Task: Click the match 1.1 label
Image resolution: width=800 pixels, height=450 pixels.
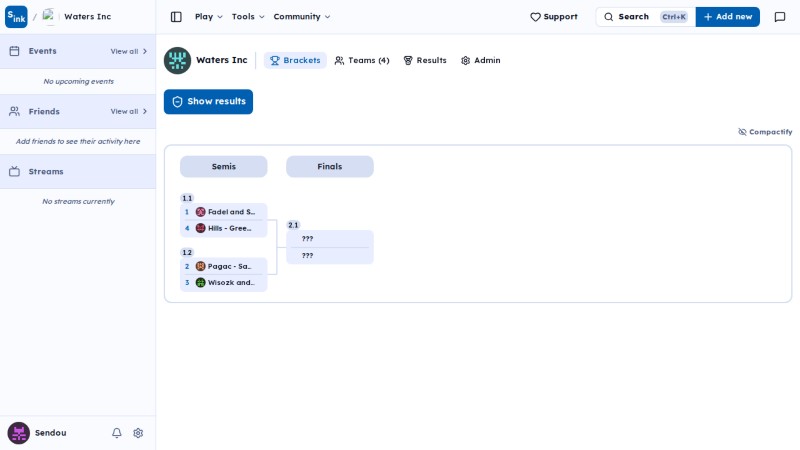Action: [187, 198]
